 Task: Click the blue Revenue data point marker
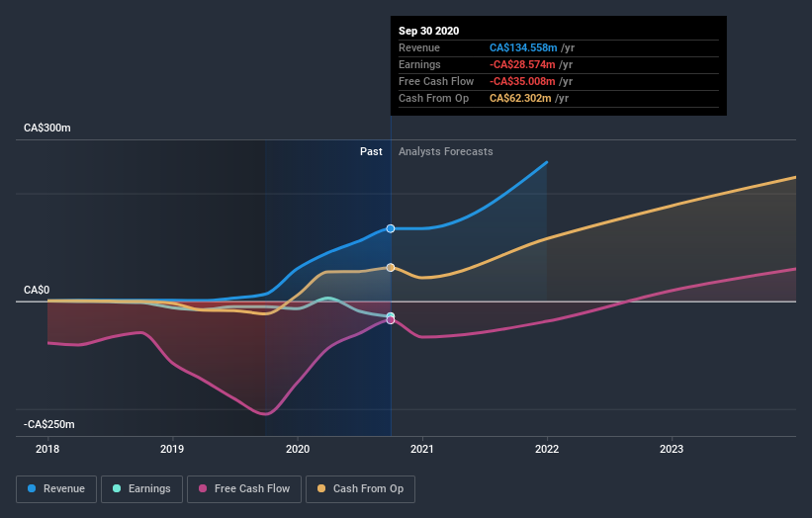[391, 228]
